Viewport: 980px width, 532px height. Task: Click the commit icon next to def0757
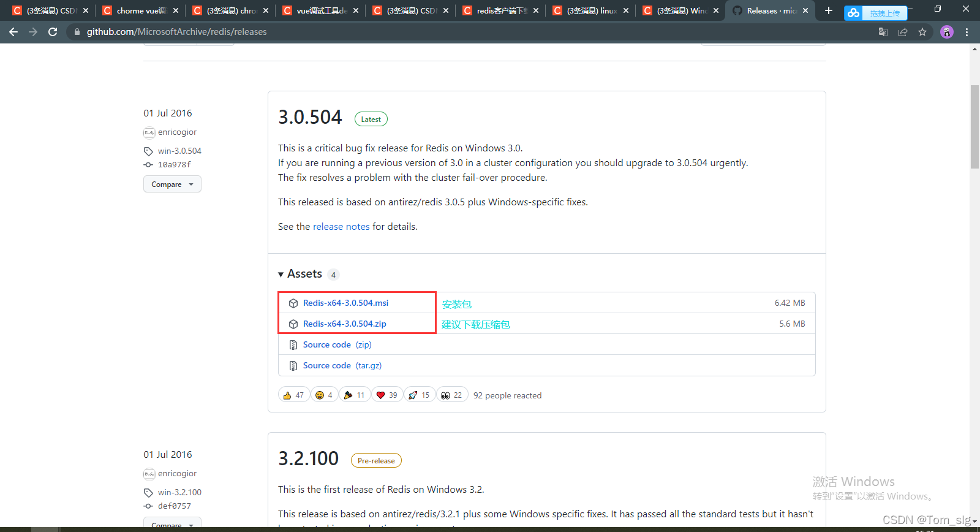(x=148, y=506)
